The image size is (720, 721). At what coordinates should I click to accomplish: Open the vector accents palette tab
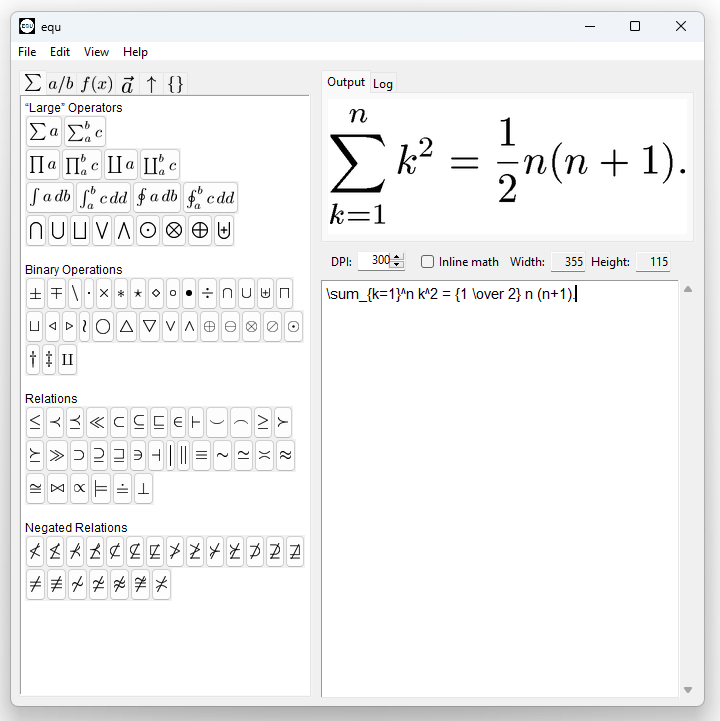[127, 84]
